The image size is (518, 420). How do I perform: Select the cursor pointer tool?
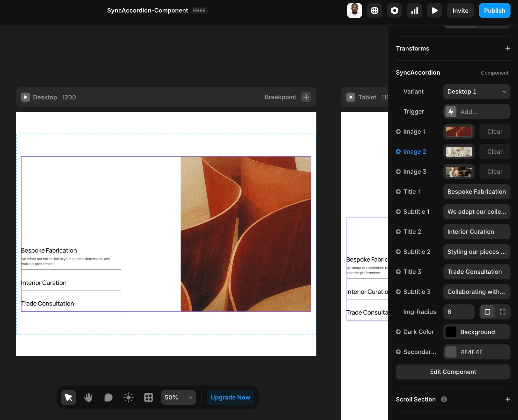point(68,397)
